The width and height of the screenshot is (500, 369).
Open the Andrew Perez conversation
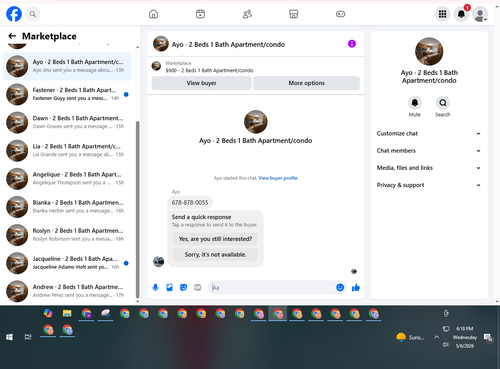tap(67, 291)
